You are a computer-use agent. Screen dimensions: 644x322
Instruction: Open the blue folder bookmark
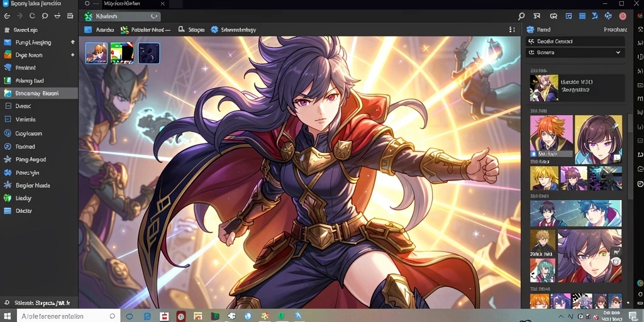[x=99, y=30]
